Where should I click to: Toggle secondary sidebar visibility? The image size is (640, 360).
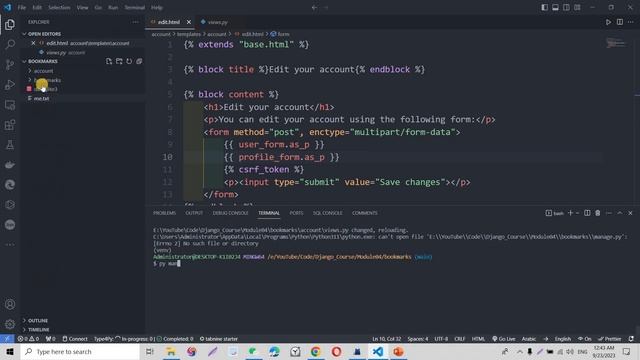coord(566,7)
